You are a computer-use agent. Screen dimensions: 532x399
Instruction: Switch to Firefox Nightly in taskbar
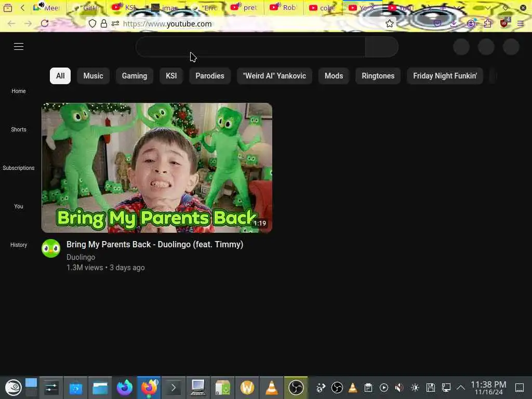coord(125,388)
